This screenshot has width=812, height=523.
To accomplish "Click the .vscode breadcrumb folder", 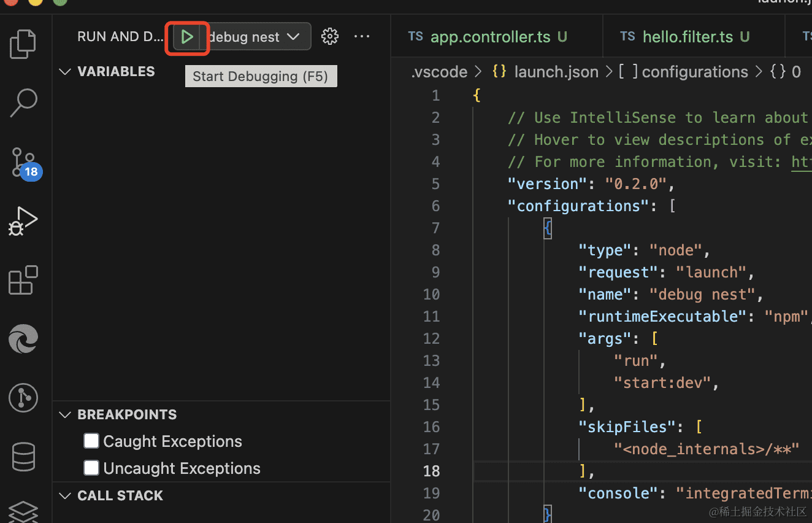I will [439, 72].
